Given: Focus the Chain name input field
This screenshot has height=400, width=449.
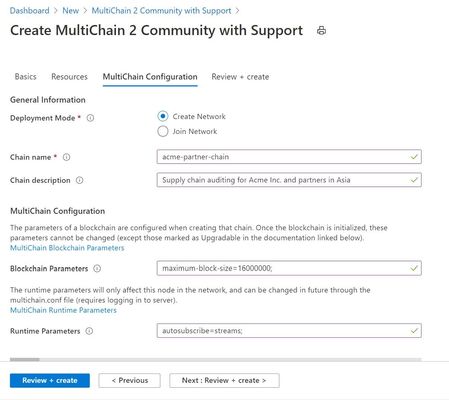Looking at the screenshot, I should pos(289,157).
